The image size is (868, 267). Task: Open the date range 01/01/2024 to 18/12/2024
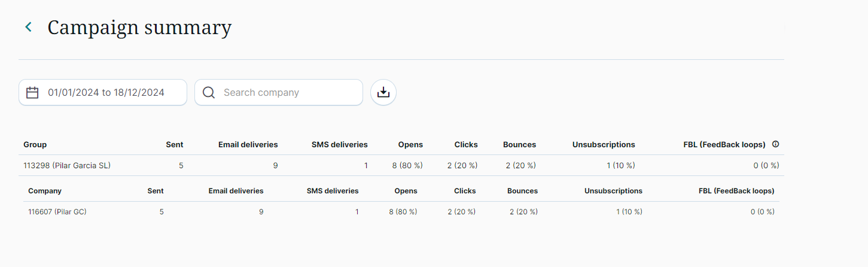coord(106,93)
